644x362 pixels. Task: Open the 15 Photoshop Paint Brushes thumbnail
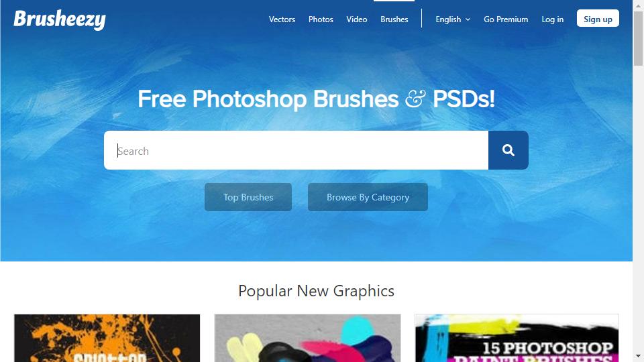517,338
